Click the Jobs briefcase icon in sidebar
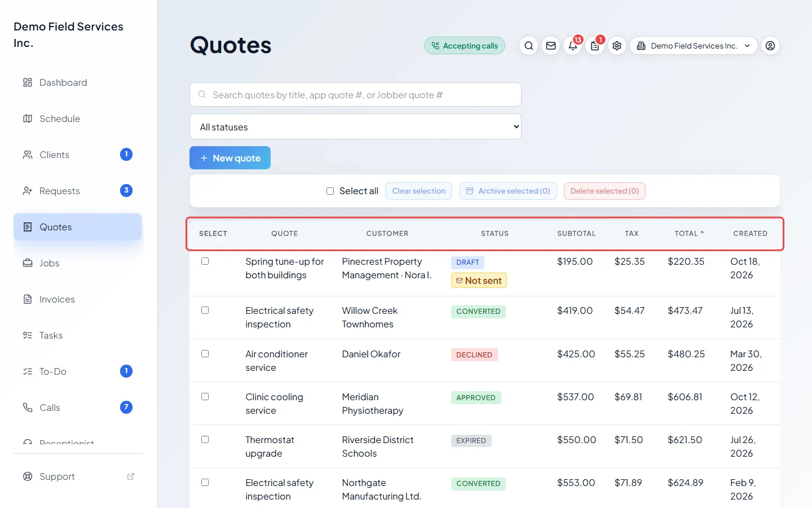Screen dimensions: 812x508 (28, 263)
